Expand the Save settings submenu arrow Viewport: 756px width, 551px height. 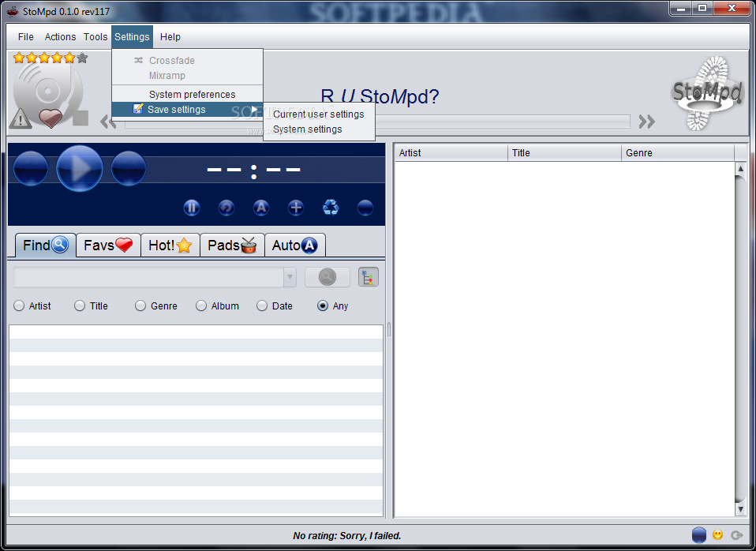(x=254, y=110)
